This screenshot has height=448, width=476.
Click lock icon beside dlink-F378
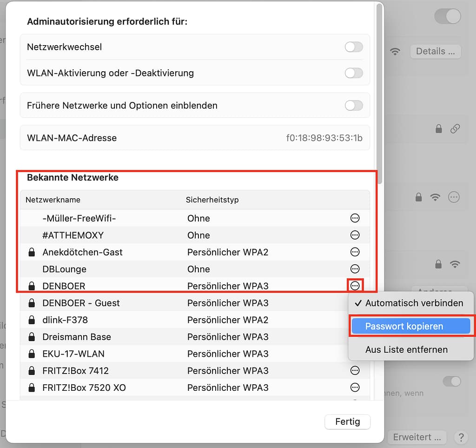pyautogui.click(x=32, y=320)
